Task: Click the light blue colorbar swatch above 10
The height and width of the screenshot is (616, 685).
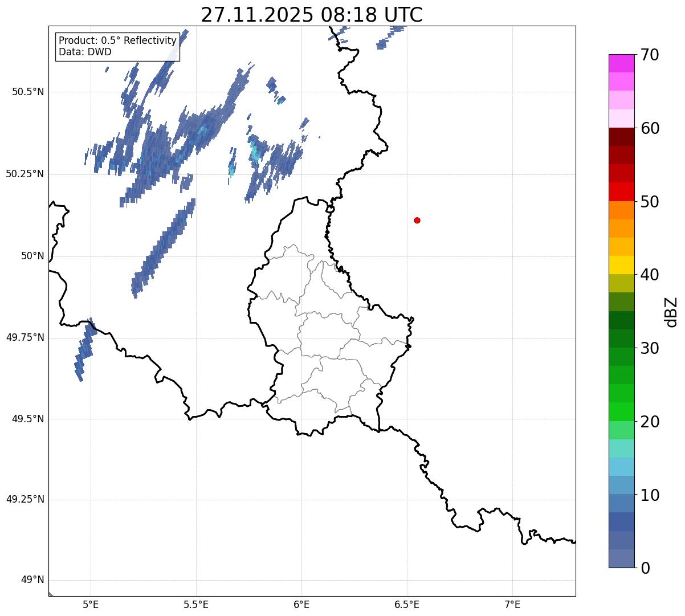Action: [x=621, y=485]
